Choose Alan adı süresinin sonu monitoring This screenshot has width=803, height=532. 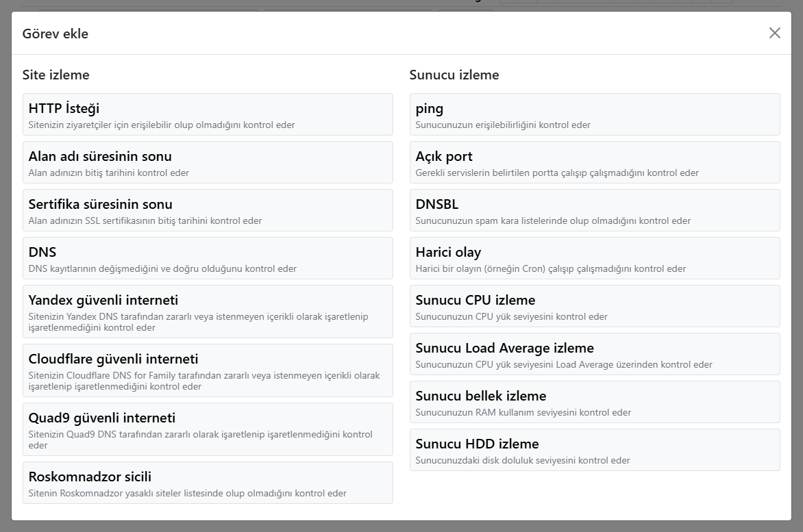pyautogui.click(x=208, y=162)
